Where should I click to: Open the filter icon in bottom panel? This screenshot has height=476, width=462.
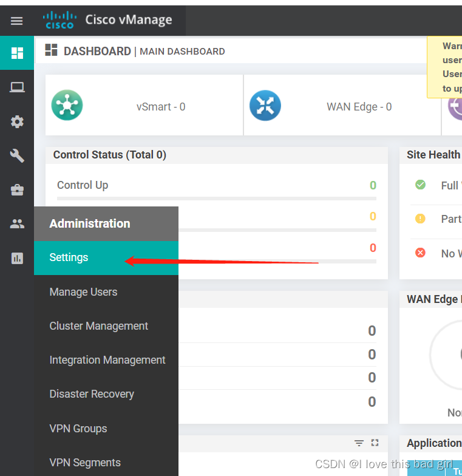(359, 443)
